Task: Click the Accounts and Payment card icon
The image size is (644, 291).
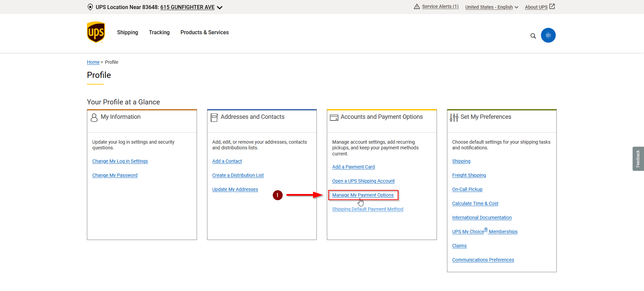Action: click(334, 117)
